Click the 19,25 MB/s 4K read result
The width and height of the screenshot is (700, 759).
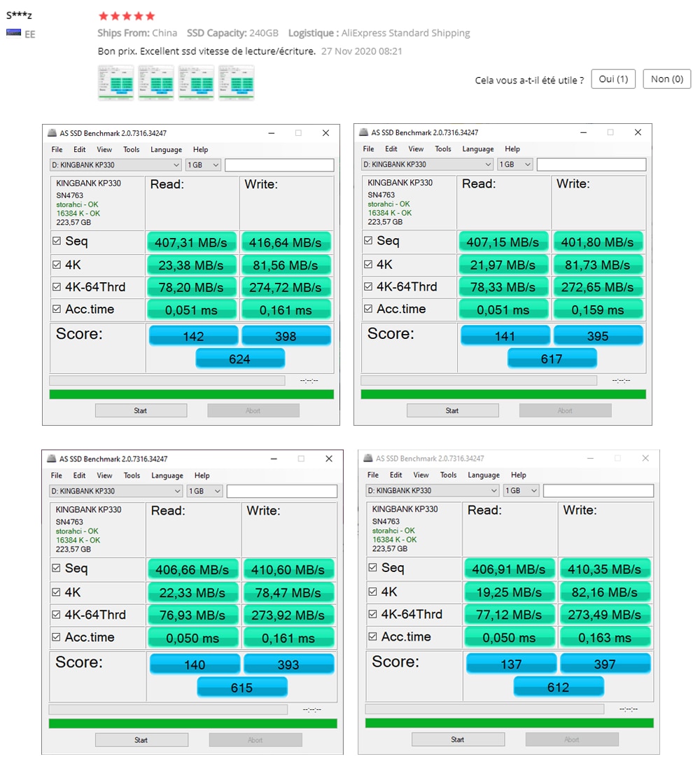[x=510, y=592]
